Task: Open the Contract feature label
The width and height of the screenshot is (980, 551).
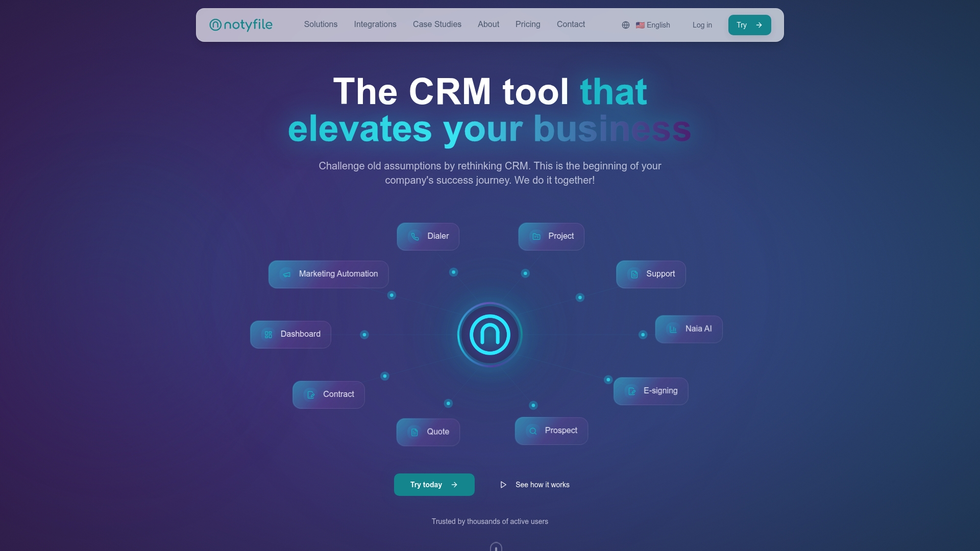Action: tap(338, 394)
